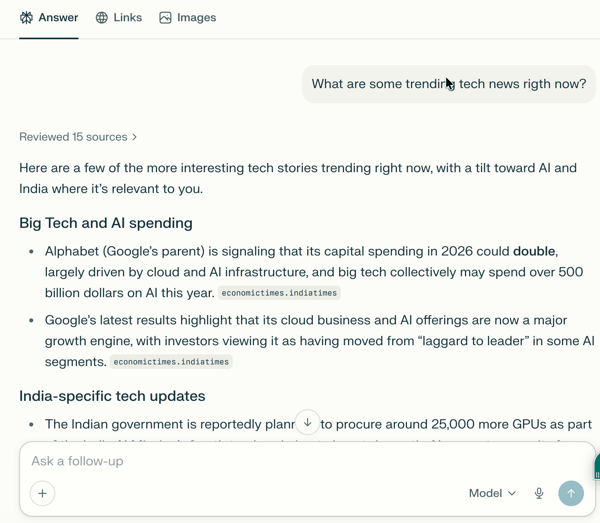Switch to the Images tab
Viewport: 600px width, 523px height.
[x=188, y=18]
